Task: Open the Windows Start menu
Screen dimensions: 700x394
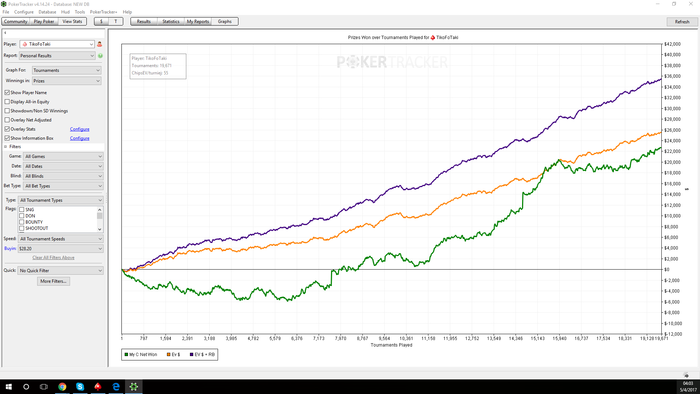Action: (8, 387)
